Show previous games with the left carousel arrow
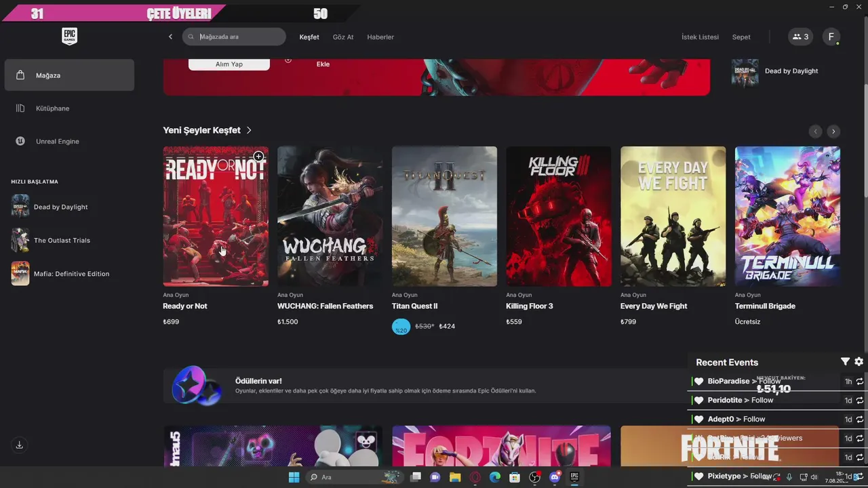This screenshot has height=488, width=868. (815, 131)
